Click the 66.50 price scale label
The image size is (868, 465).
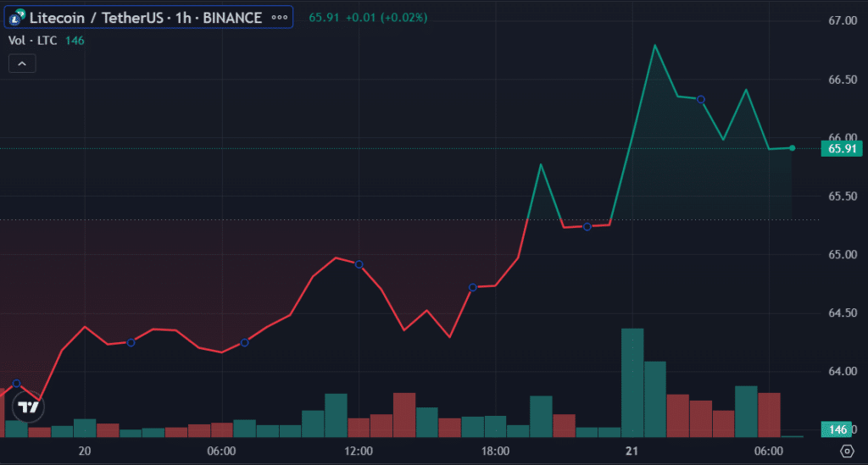(x=843, y=80)
